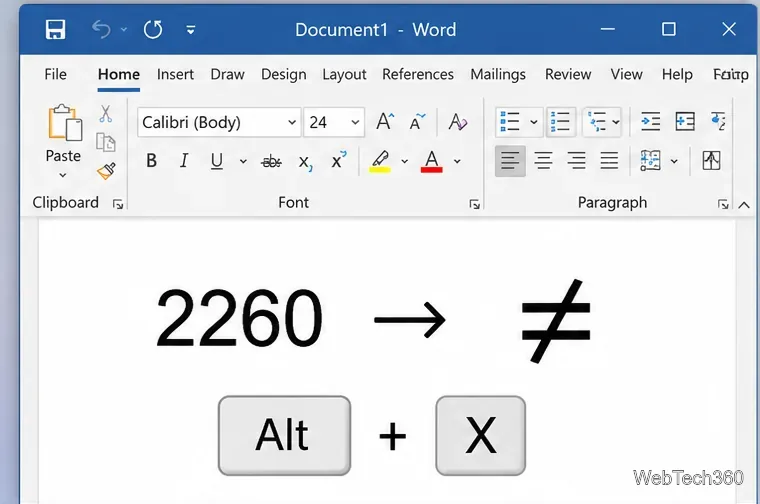
Task: Open underline style dropdown arrow
Action: coord(243,161)
